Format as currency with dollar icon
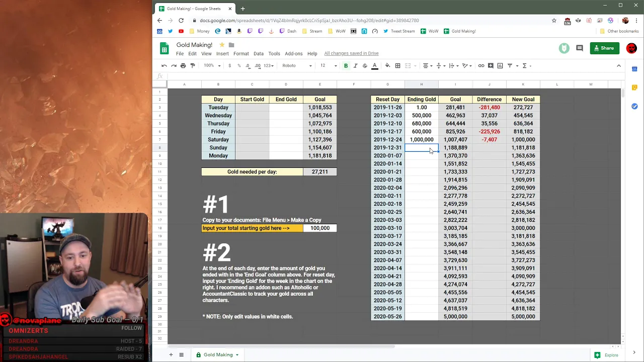 tap(229, 65)
